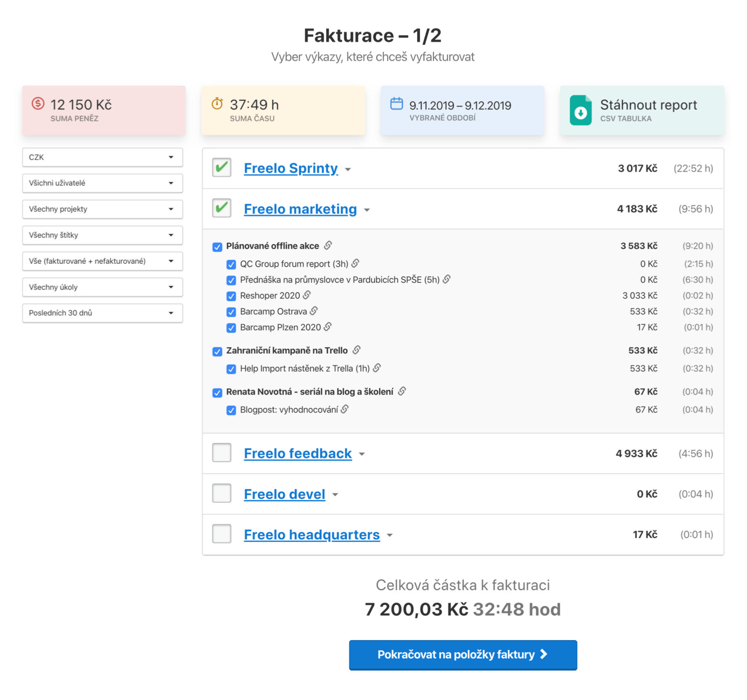Check the Freelo devel project checkbox

click(222, 493)
